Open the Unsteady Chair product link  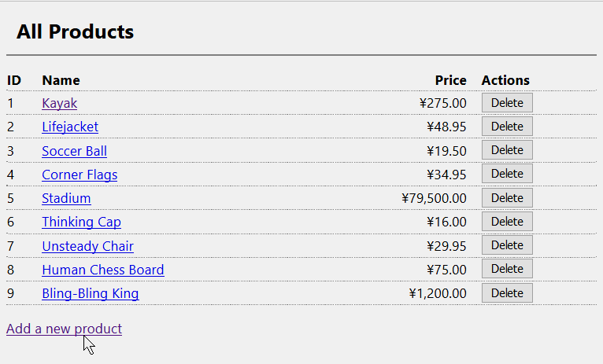coord(87,246)
